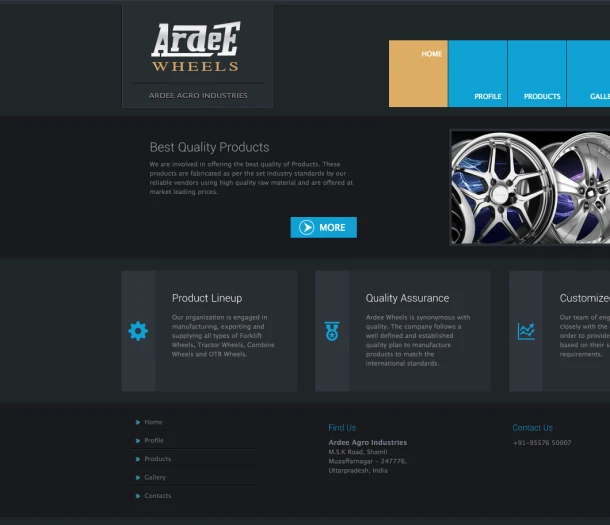This screenshot has width=610, height=525.
Task: Click the arrow circle icon on MORE
Action: [307, 228]
